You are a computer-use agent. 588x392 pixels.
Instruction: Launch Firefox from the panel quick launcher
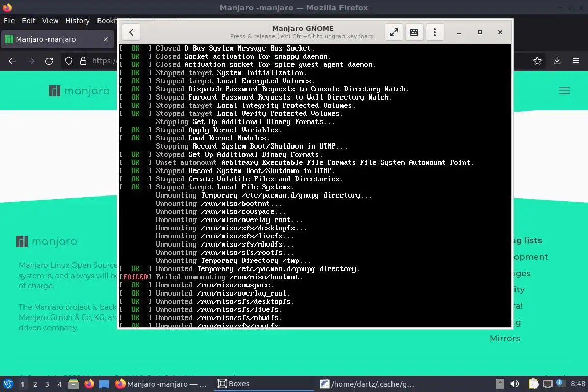click(x=89, y=384)
